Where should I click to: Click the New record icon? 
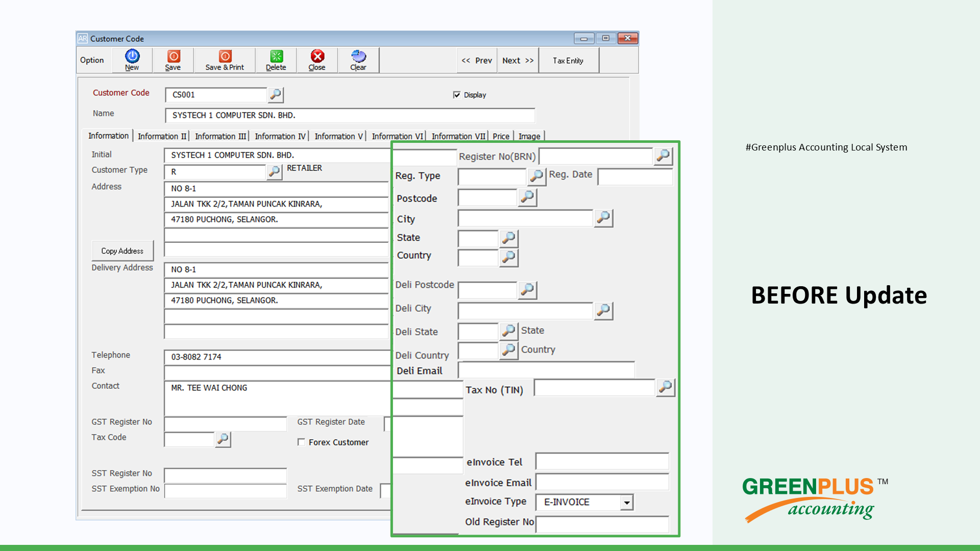coord(132,60)
